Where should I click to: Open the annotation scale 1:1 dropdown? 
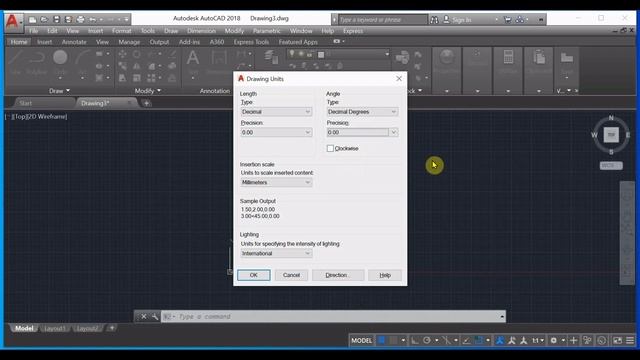coord(538,340)
